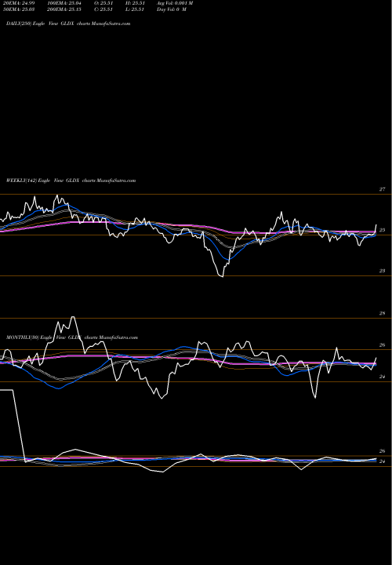Image resolution: width=392 pixels, height=565 pixels.
Task: Select the Avg Vol: 0.001 M text
Action: [x=175, y=3]
